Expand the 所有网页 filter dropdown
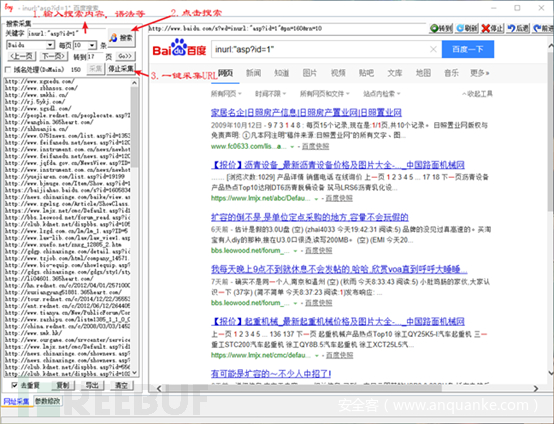Viewport: 554px width, 424px height. (226, 94)
